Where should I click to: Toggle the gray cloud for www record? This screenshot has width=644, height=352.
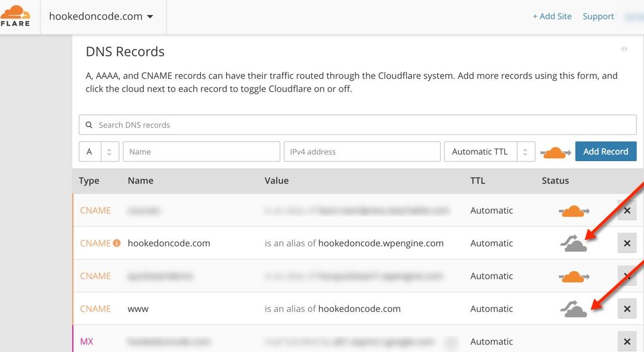pos(574,309)
